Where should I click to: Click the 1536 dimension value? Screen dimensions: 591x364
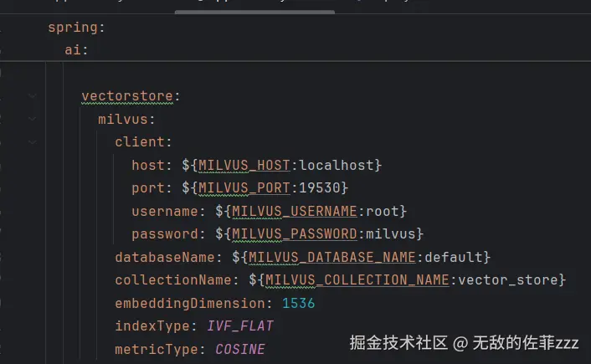(298, 303)
